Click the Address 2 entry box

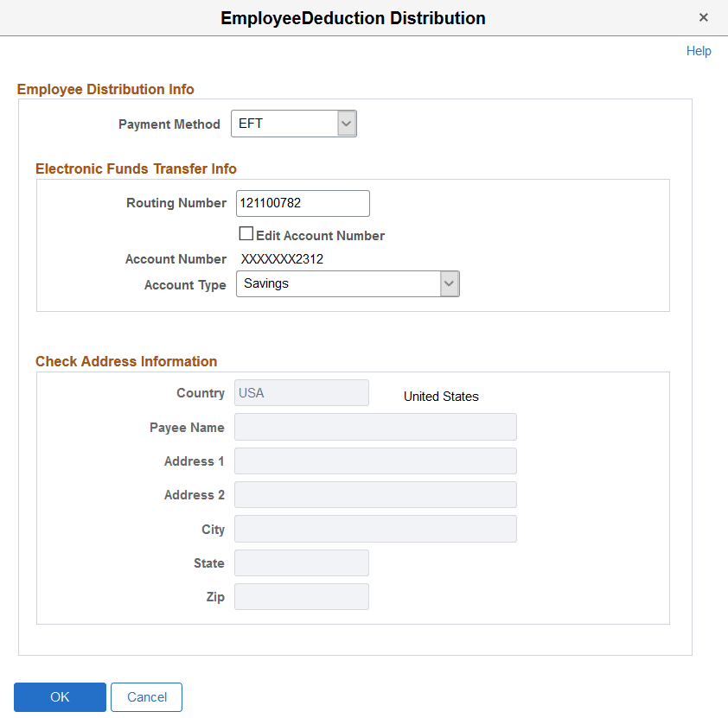click(375, 494)
